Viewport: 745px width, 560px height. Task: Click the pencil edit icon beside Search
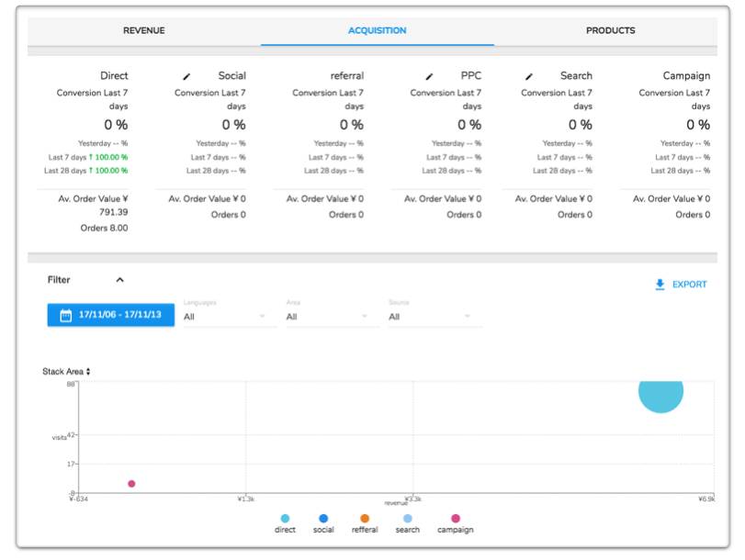pos(529,76)
